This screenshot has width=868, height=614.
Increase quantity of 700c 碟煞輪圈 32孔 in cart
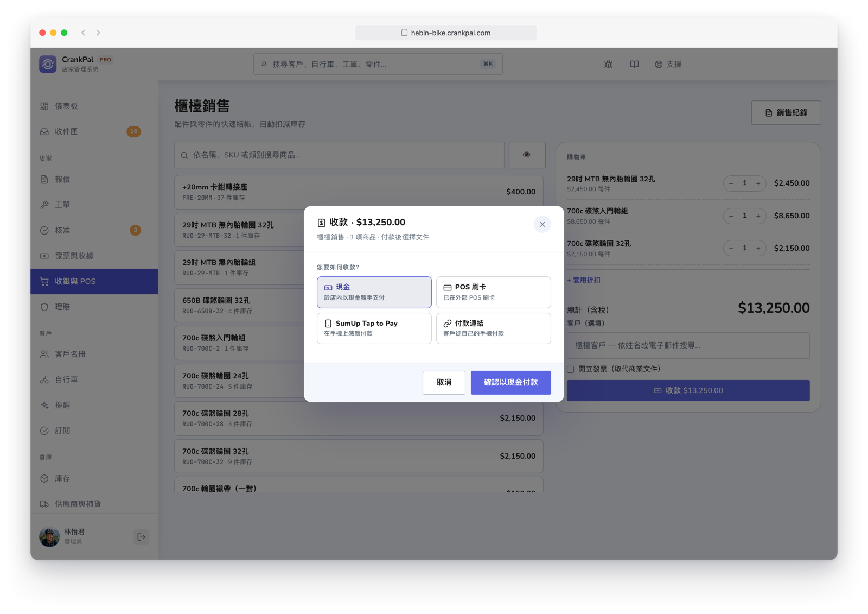pos(758,249)
